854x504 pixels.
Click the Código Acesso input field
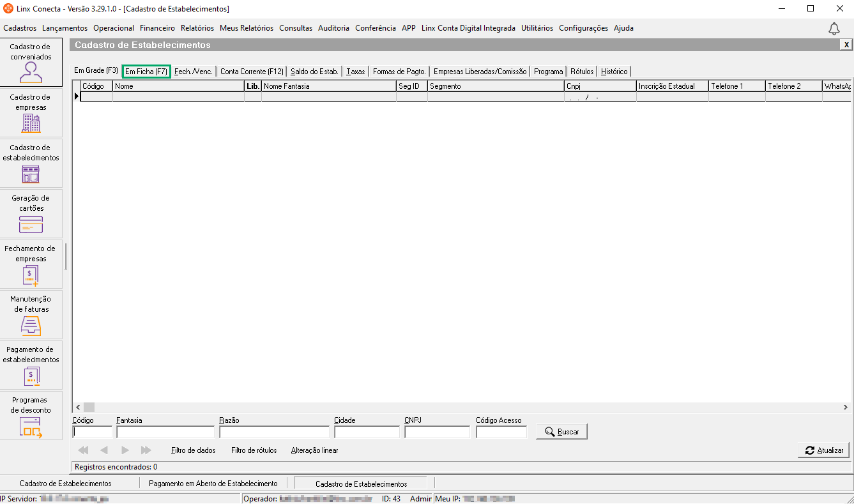tap(502, 432)
